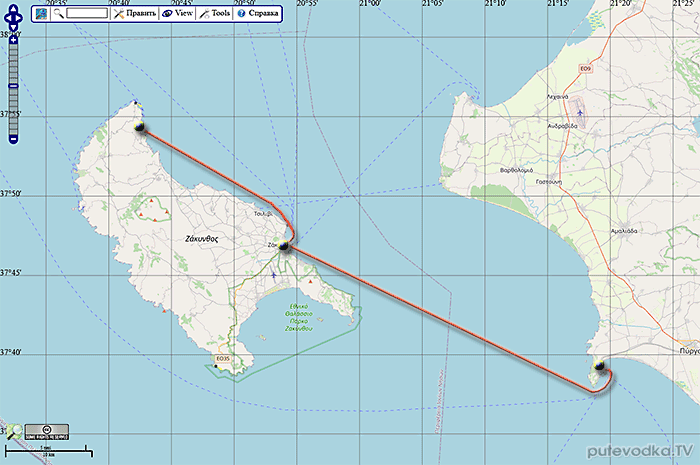Open the map layers icon in toolbar
The image size is (700, 465).
(41, 13)
